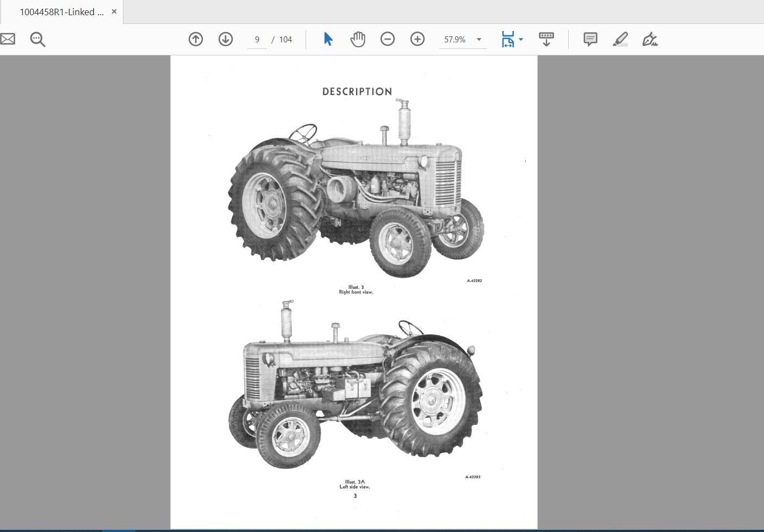Zoom out with the minus icon
This screenshot has width=764, height=532.
click(x=388, y=39)
